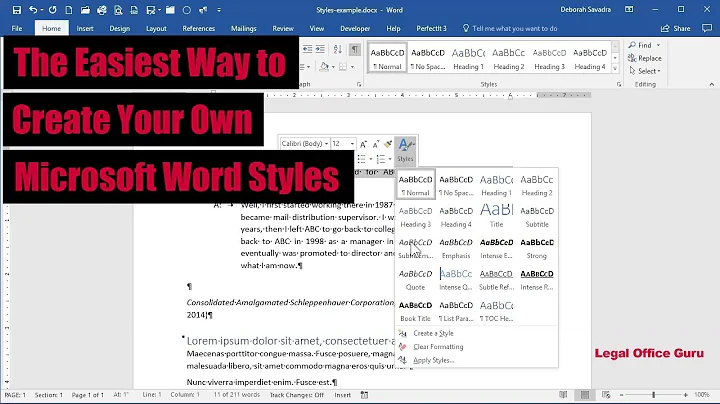Open Print Preview magnifier icon
The height and width of the screenshot is (404, 720).
click(118, 10)
